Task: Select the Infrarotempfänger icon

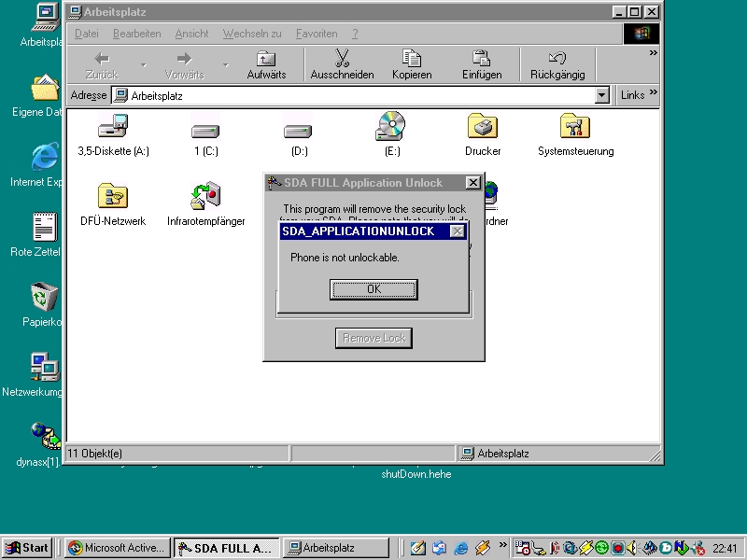Action: pyautogui.click(x=205, y=195)
